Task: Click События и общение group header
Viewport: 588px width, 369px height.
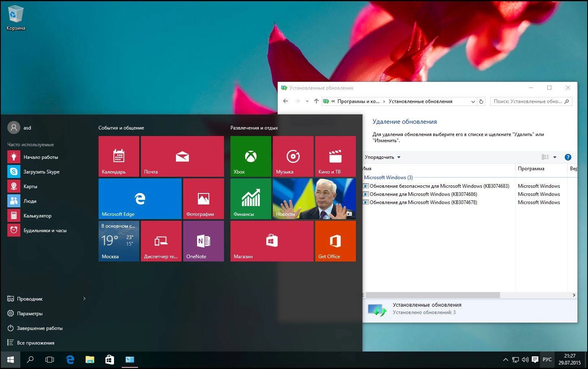Action: point(121,128)
